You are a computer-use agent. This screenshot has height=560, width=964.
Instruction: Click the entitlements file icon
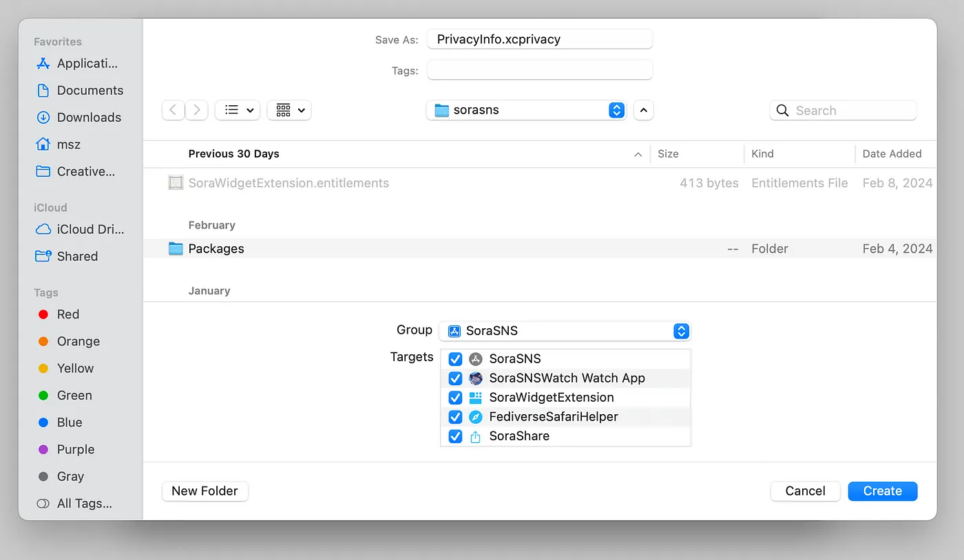[176, 183]
